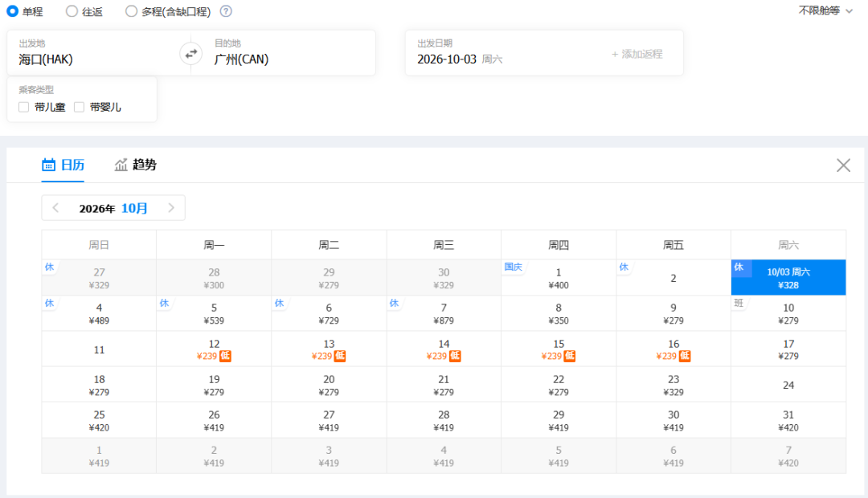
Task: Select October 13 low fare ¥239
Action: click(x=329, y=349)
